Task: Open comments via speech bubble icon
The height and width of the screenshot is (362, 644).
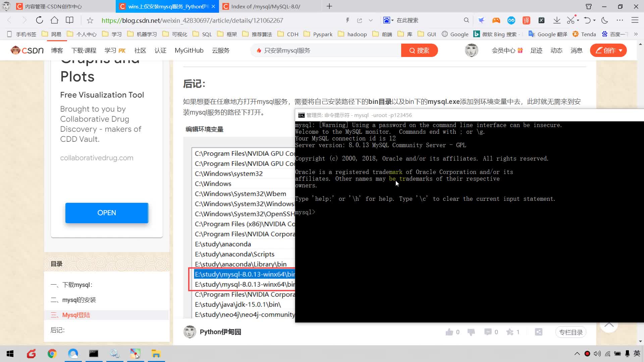Action: coord(488,332)
